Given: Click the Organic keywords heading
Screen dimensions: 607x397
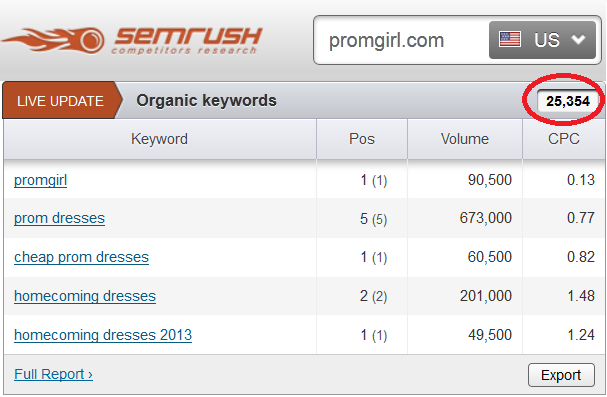Looking at the screenshot, I should pyautogui.click(x=206, y=101).
